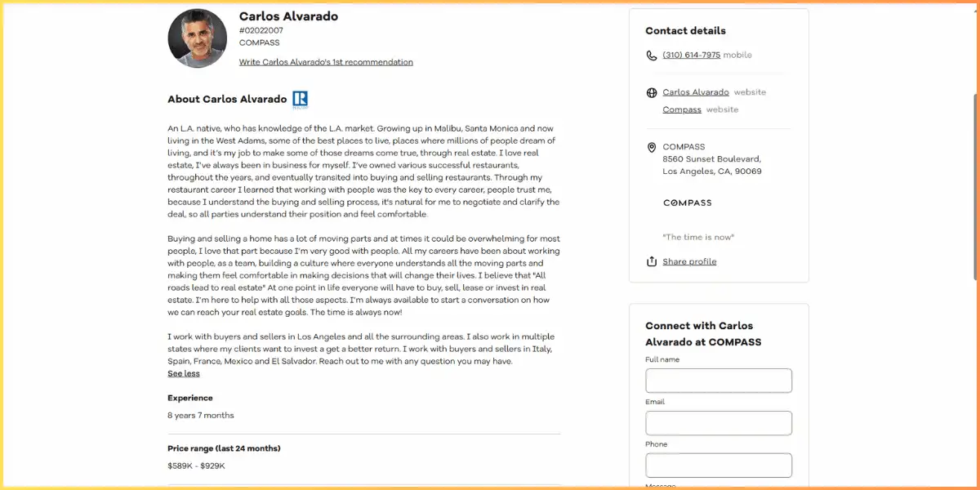Click the share profile arrow icon
980x490 pixels.
[652, 261]
